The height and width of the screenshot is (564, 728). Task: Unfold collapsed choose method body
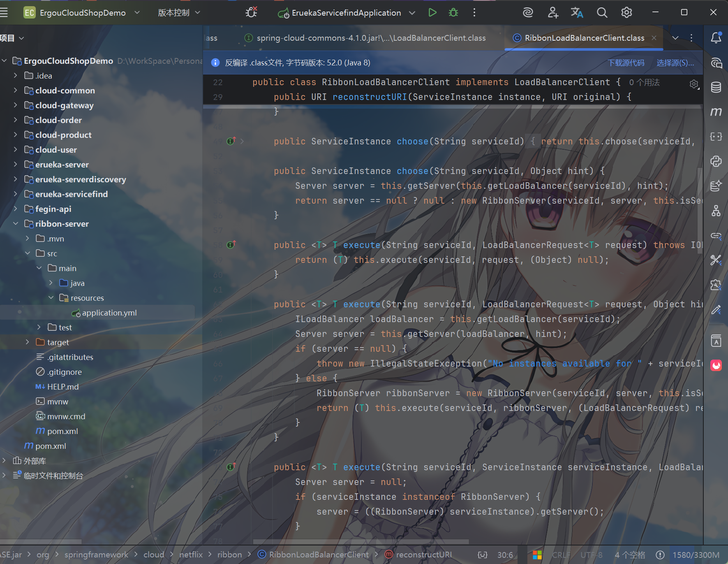(242, 141)
